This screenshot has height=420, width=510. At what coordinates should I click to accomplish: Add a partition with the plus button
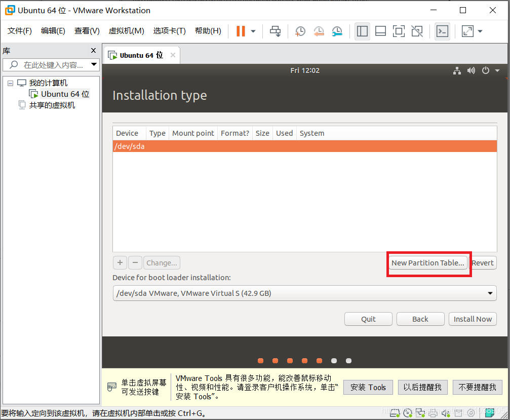point(120,262)
